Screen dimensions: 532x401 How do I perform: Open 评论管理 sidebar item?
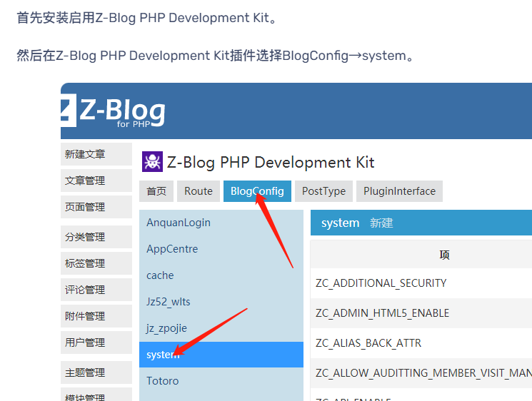pyautogui.click(x=96, y=290)
